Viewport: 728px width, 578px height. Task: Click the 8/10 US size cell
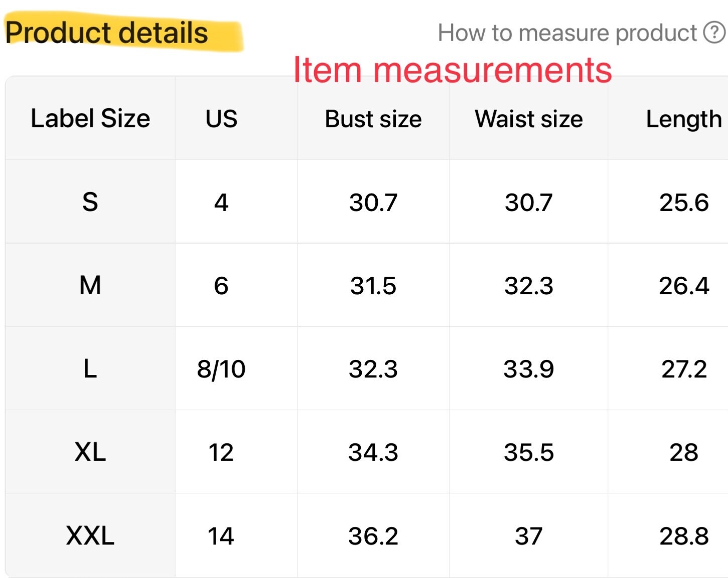tap(221, 369)
